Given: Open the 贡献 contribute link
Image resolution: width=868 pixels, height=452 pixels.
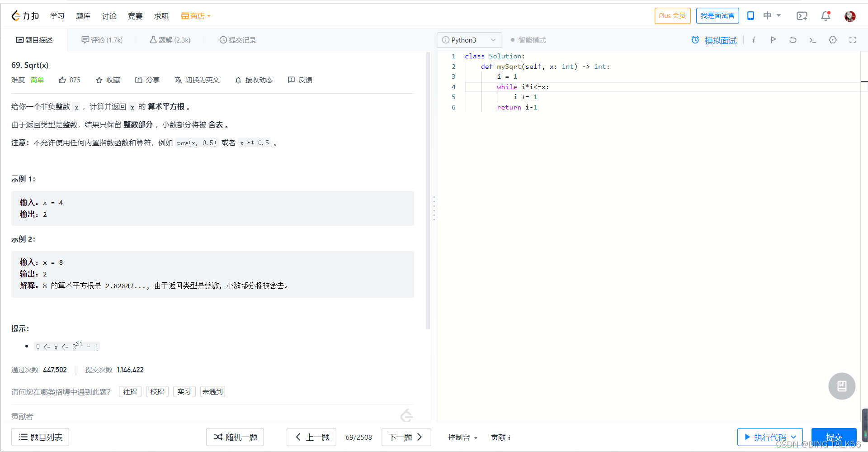Looking at the screenshot, I should tap(500, 438).
